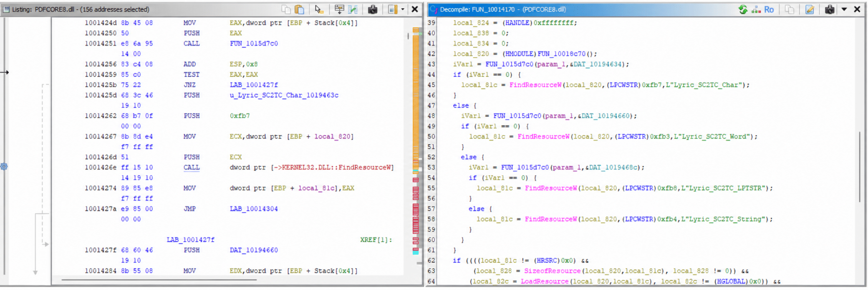The width and height of the screenshot is (868, 290).
Task: Click the Decompile vertical scrollbar thumb
Action: (860, 167)
